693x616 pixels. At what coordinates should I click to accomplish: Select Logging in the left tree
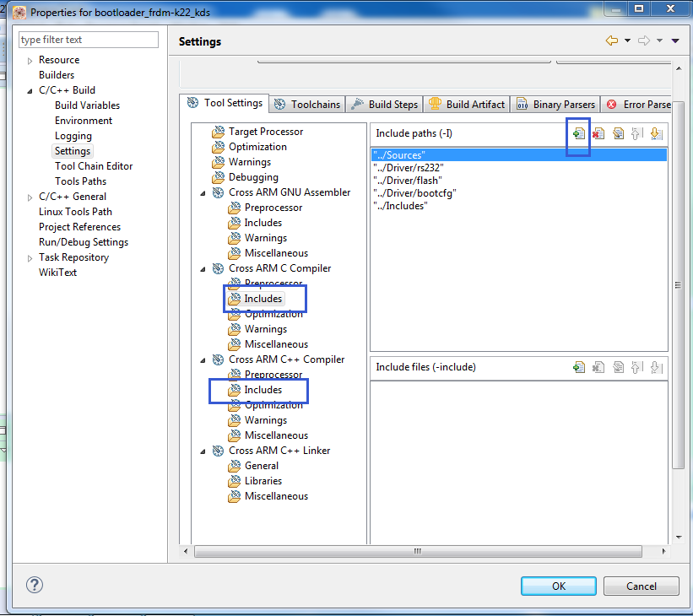[73, 136]
